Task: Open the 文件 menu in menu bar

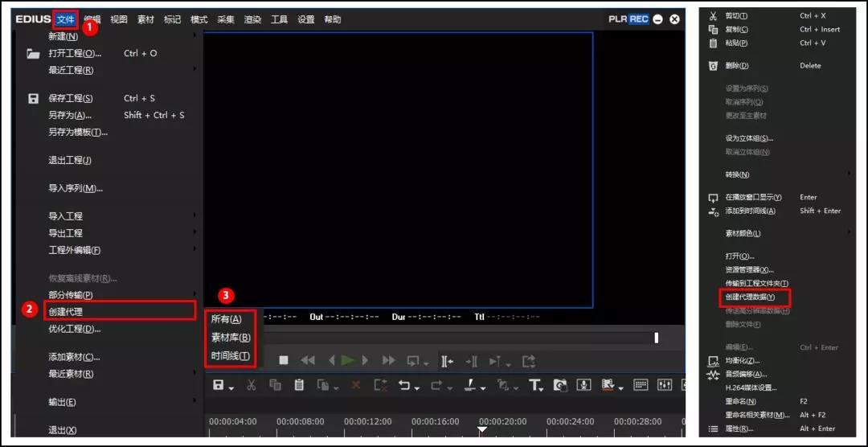Action: pyautogui.click(x=65, y=19)
